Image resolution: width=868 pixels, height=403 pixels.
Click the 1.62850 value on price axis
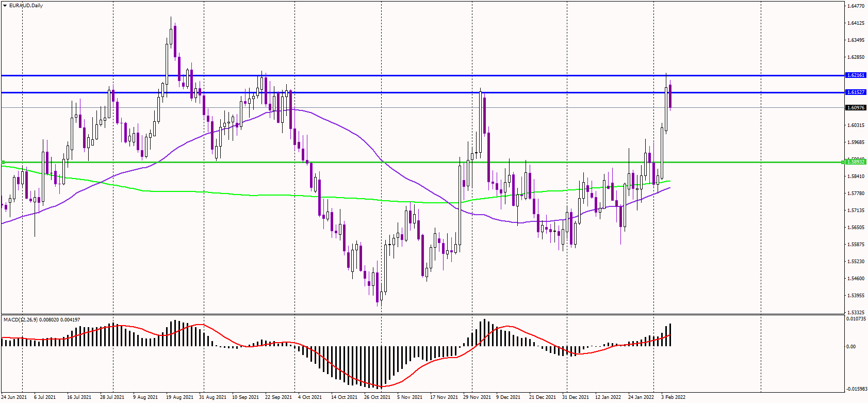click(x=856, y=57)
